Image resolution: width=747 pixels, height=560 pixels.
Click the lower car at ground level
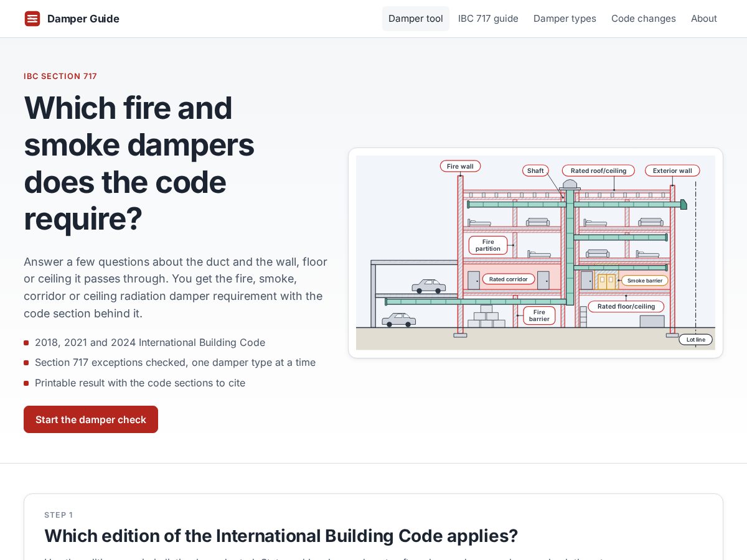(398, 320)
